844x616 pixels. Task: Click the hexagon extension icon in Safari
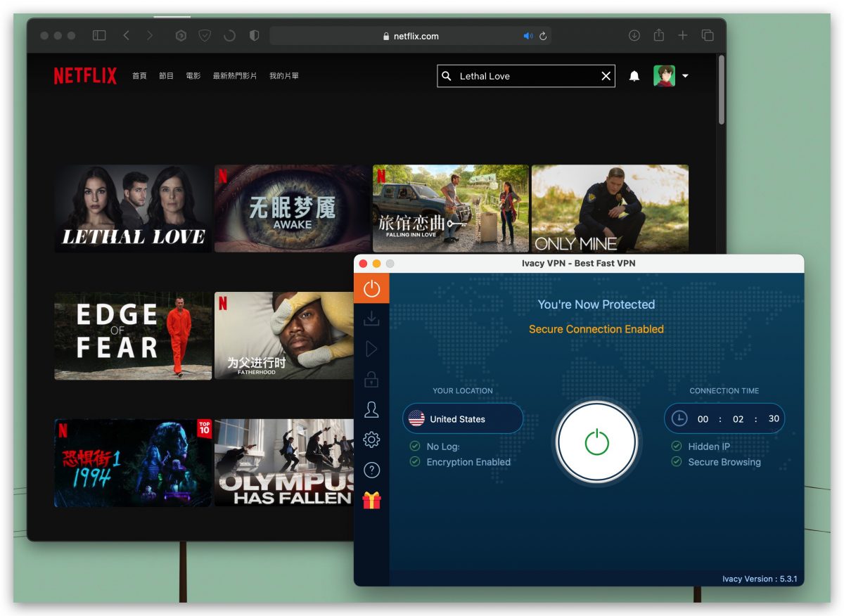tap(181, 35)
